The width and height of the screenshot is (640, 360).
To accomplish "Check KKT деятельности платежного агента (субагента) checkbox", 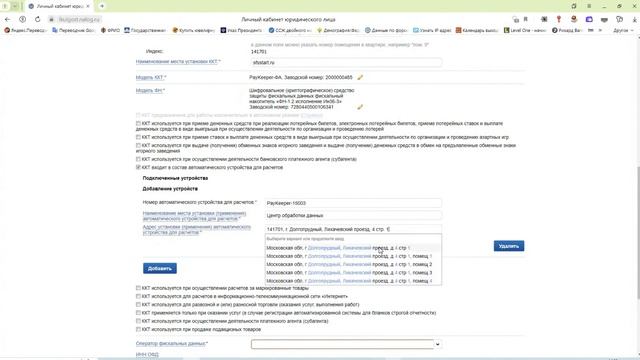I will point(138,321).
